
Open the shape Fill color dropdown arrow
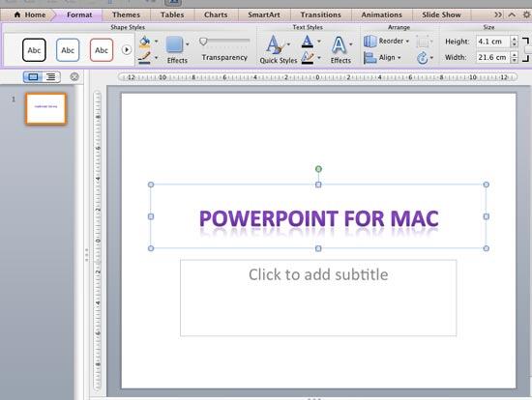pos(157,42)
